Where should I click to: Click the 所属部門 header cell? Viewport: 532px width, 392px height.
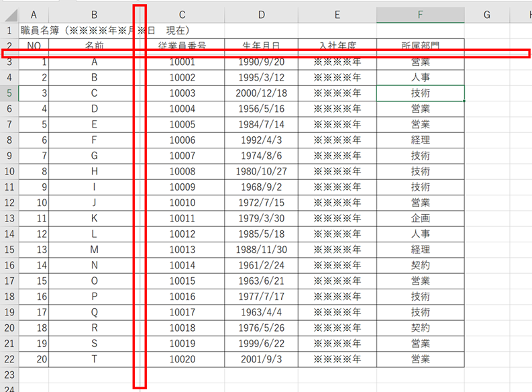[420, 45]
